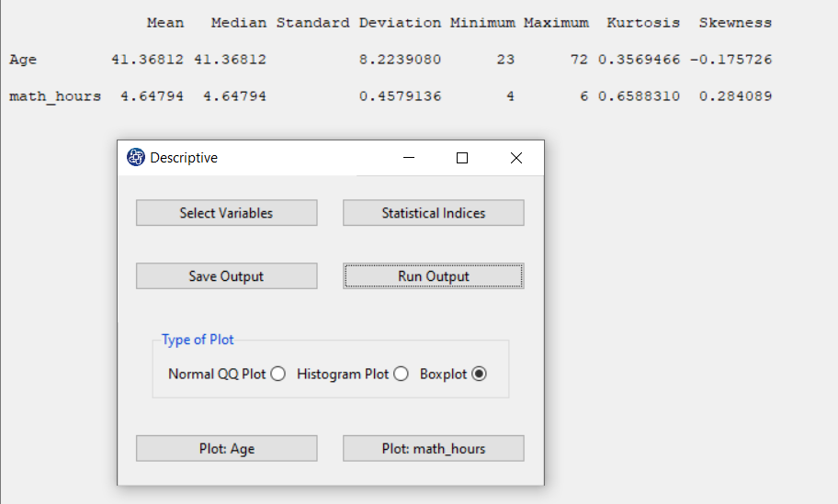The height and width of the screenshot is (504, 838).
Task: Click the Skewness column header
Action: [735, 23]
